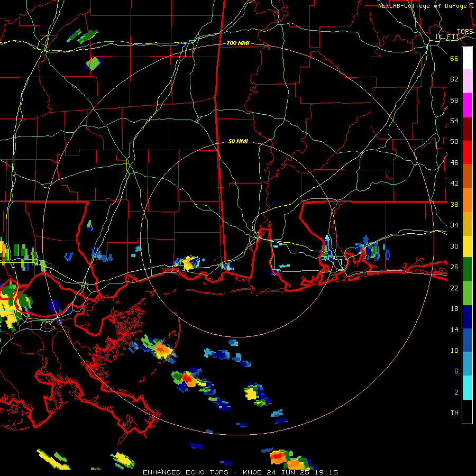Screen dimensions: 476x476
Task: Click the dark green legend swatch
Action: point(467,269)
